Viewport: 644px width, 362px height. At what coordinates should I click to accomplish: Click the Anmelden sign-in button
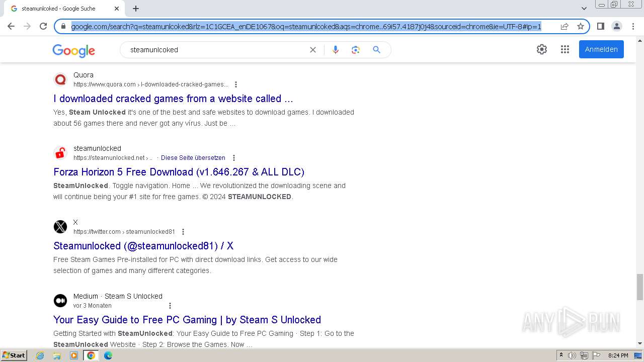pos(601,49)
